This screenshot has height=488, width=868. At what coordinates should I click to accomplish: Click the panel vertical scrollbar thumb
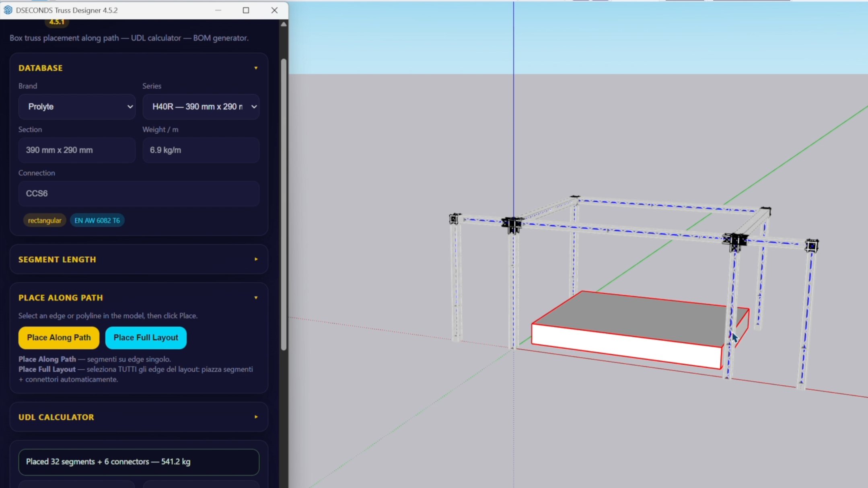pyautogui.click(x=284, y=204)
